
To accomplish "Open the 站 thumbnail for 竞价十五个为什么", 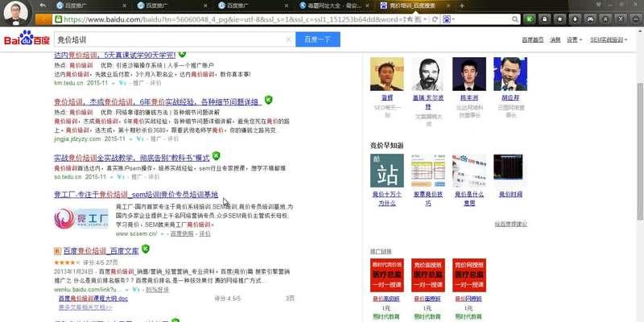I will 387,171.
